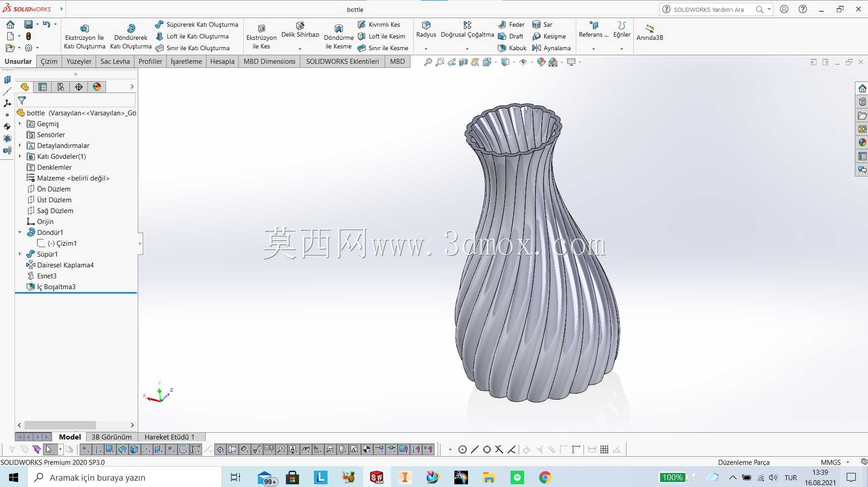Select Döndürerek Katı Oluşturma tool

[x=130, y=36]
